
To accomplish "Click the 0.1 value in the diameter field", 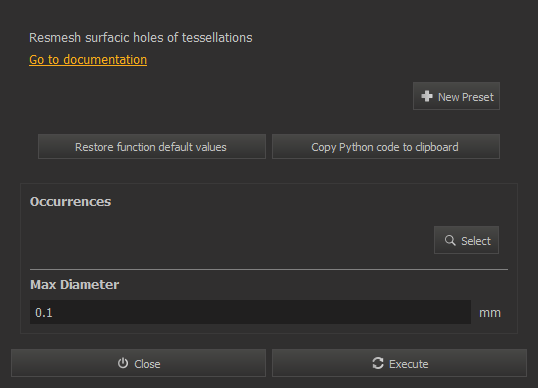I will click(44, 313).
